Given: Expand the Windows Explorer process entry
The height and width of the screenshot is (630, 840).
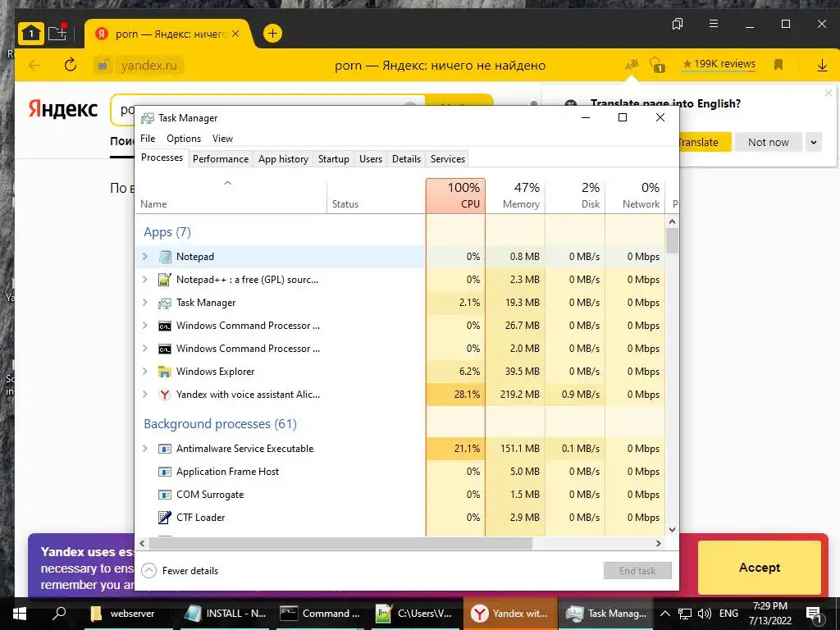Looking at the screenshot, I should click(144, 372).
